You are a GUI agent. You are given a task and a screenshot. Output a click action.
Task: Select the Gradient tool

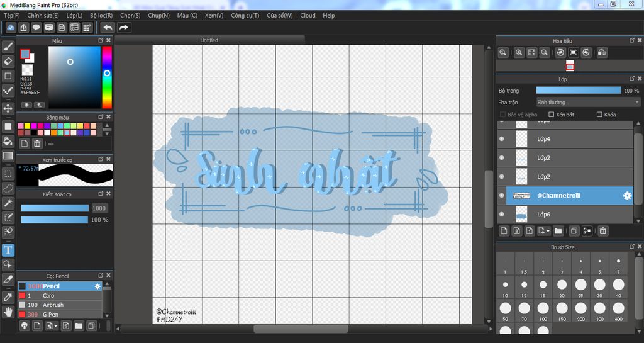click(8, 155)
